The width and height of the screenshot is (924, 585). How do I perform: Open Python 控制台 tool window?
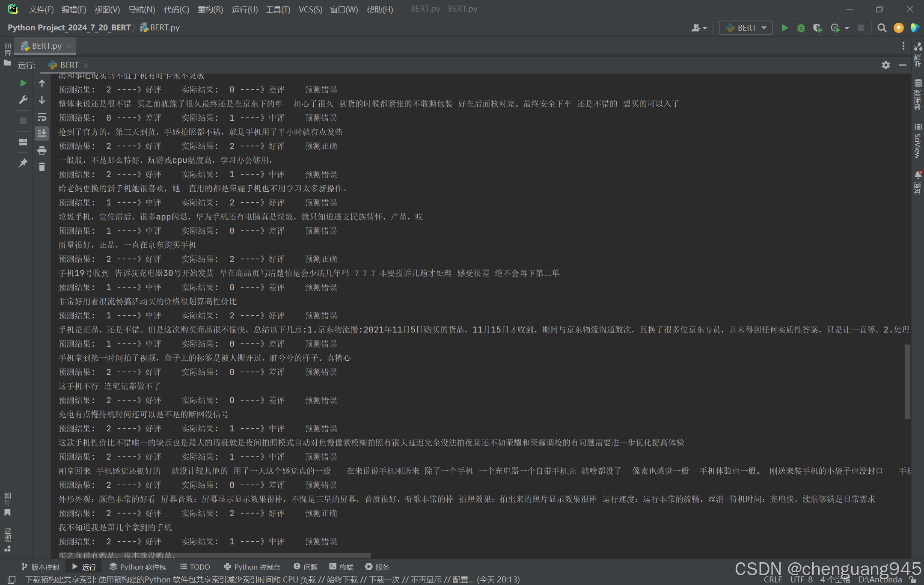[252, 567]
